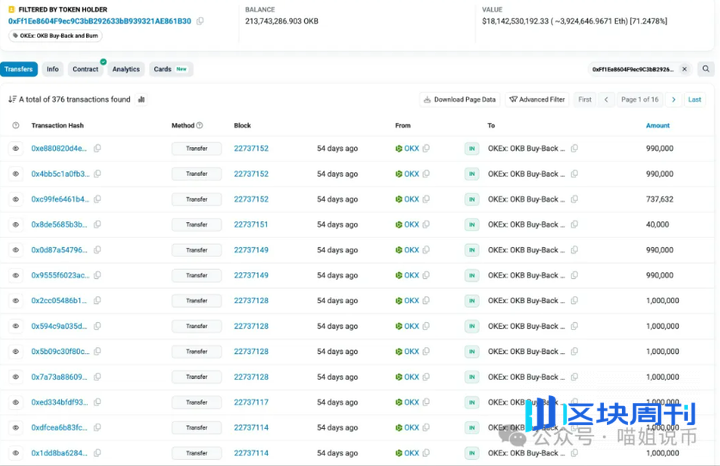720x466 pixels.
Task: Open transaction 0x7a73a88609 link
Action: 59,377
